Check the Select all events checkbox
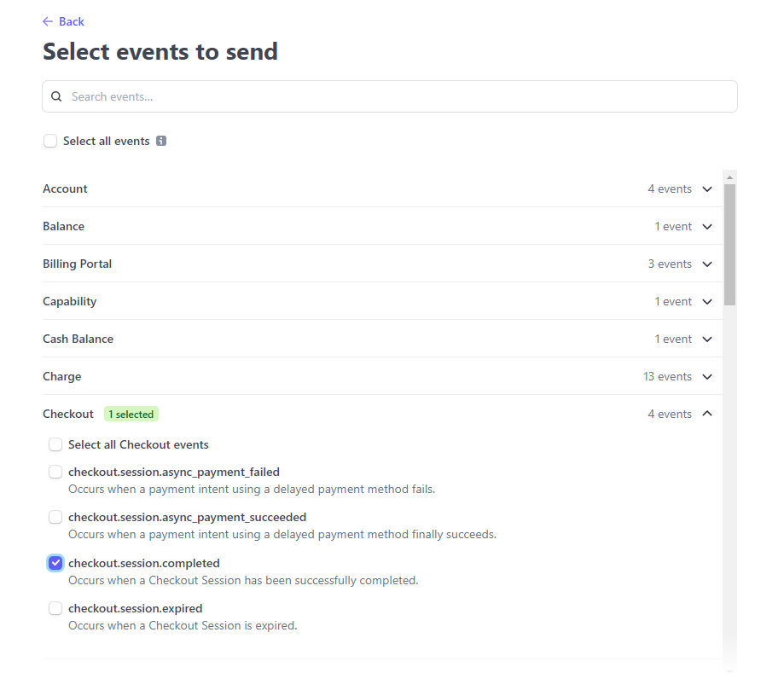Image resolution: width=784 pixels, height=696 pixels. pyautogui.click(x=50, y=141)
